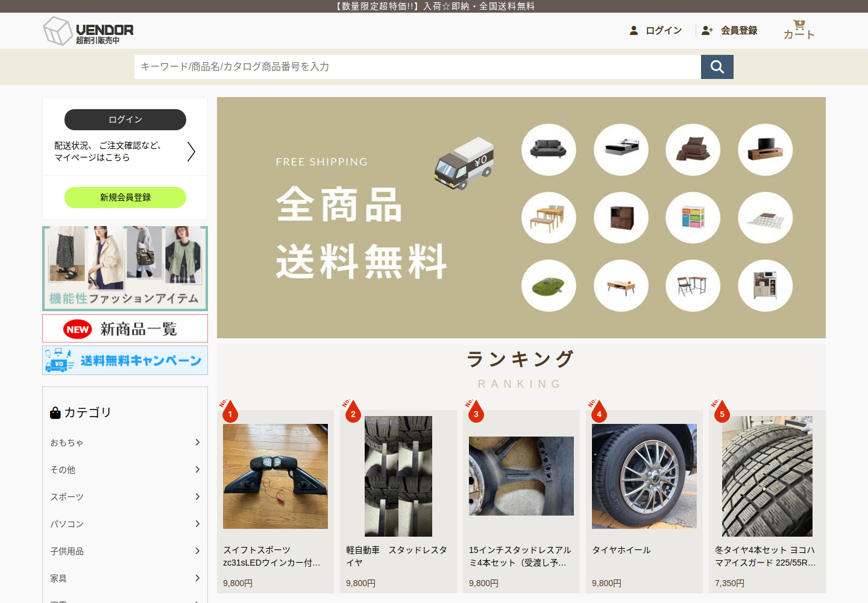Viewport: 868px width, 603px height.
Task: Open the 機能性ファッションアイテム banner
Action: (125, 268)
